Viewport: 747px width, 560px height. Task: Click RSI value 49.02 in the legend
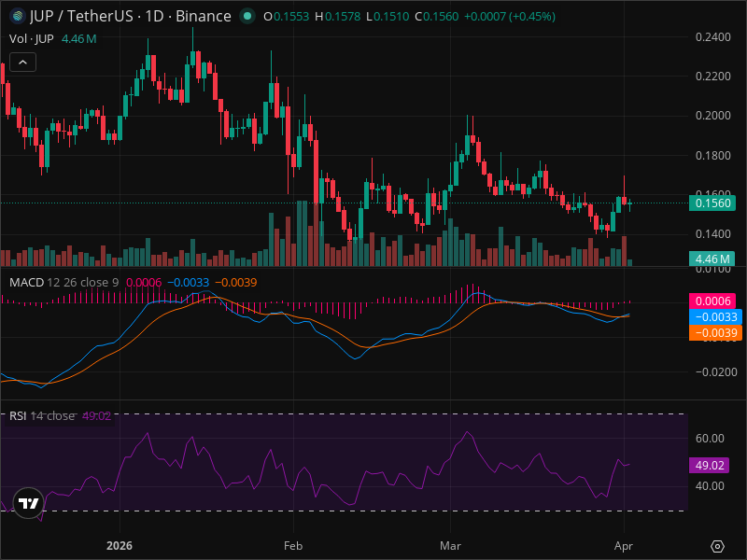click(97, 415)
